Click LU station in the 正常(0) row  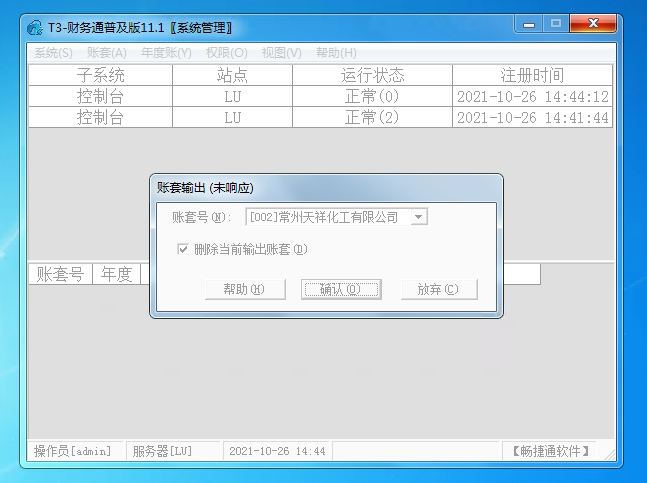pyautogui.click(x=232, y=97)
